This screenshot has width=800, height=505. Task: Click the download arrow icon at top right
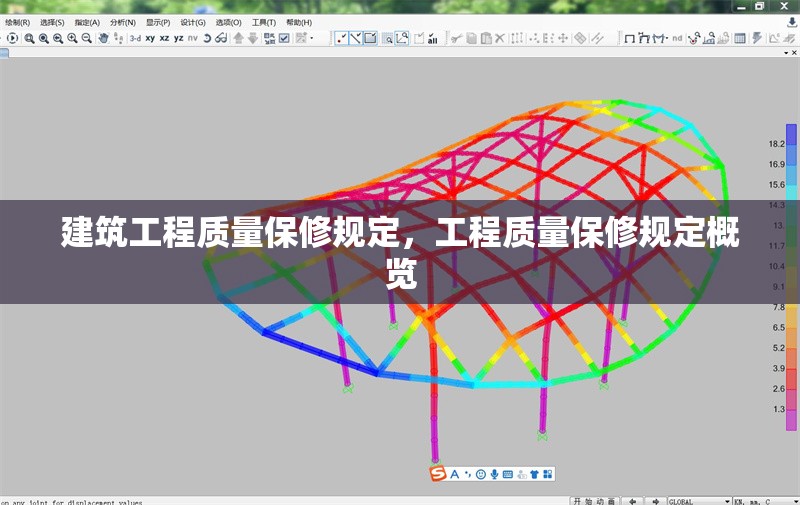(791, 22)
